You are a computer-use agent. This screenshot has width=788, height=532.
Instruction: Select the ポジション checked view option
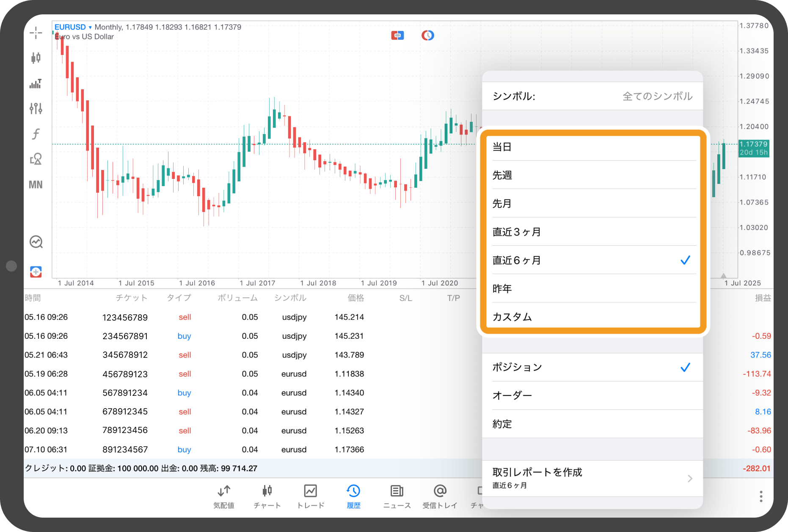point(592,367)
